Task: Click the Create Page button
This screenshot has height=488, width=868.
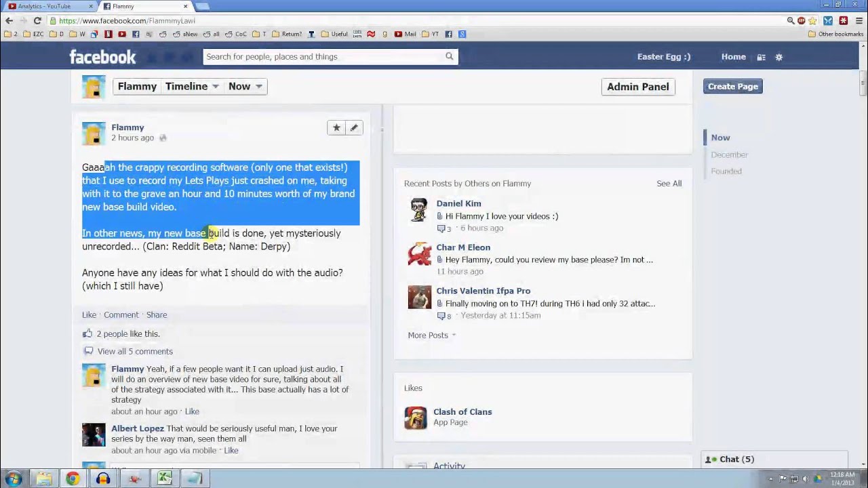Action: pyautogui.click(x=732, y=86)
